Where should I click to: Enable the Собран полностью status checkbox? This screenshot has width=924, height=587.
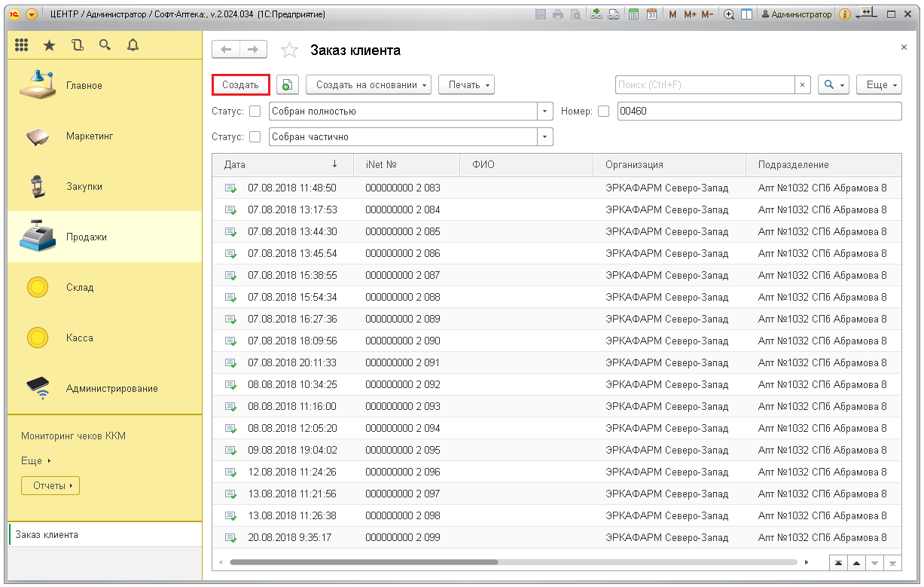255,112
